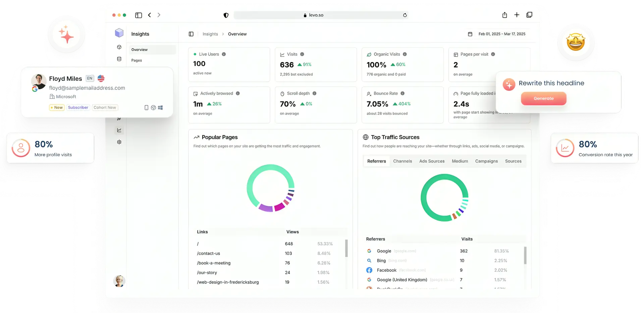The height and width of the screenshot is (313, 644).
Task: Open the settings gear in sidebar
Action: tap(119, 142)
